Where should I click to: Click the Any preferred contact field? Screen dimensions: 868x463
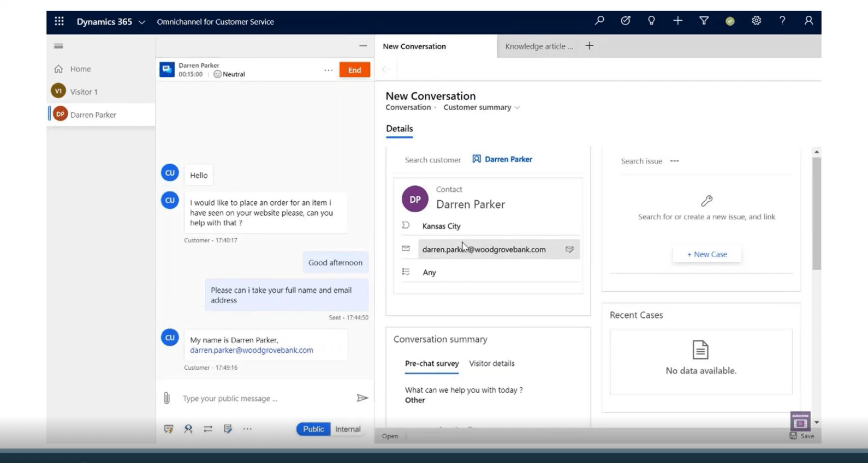coord(499,272)
